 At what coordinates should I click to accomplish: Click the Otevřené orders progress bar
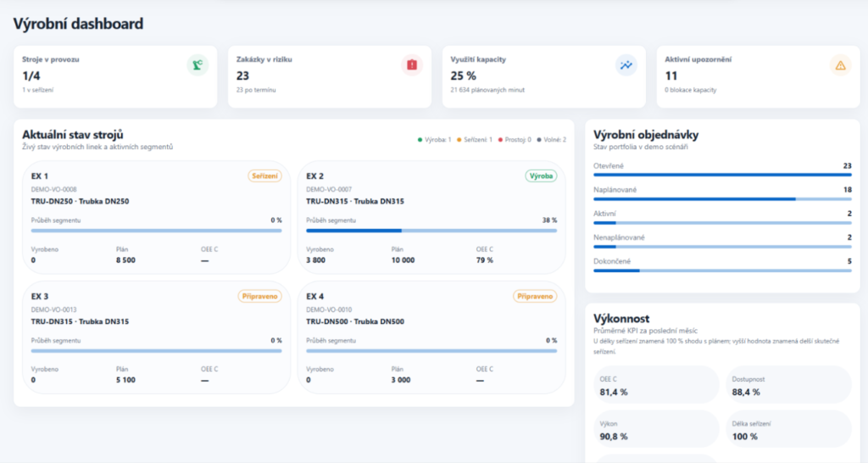(722, 175)
